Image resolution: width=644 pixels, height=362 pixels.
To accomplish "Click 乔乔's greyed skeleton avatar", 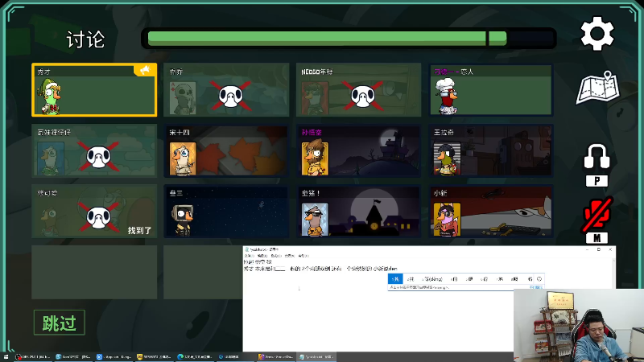I will [x=183, y=98].
